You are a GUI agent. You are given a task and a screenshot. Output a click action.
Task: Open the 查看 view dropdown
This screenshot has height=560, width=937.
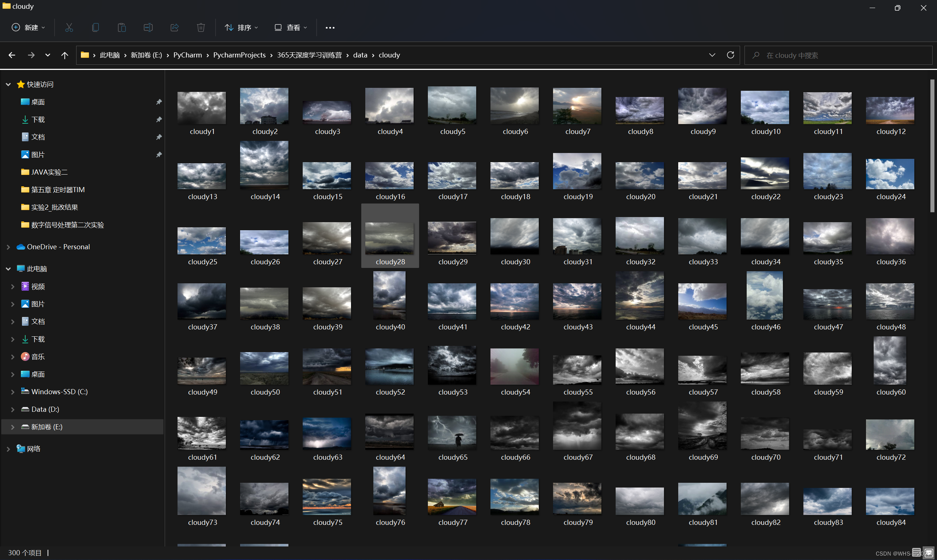pyautogui.click(x=291, y=27)
